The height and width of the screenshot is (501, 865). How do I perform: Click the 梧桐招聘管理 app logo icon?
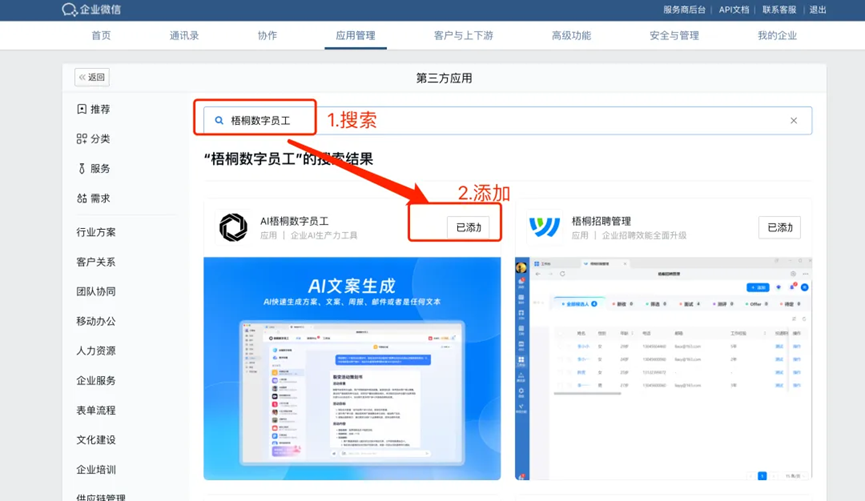point(544,227)
